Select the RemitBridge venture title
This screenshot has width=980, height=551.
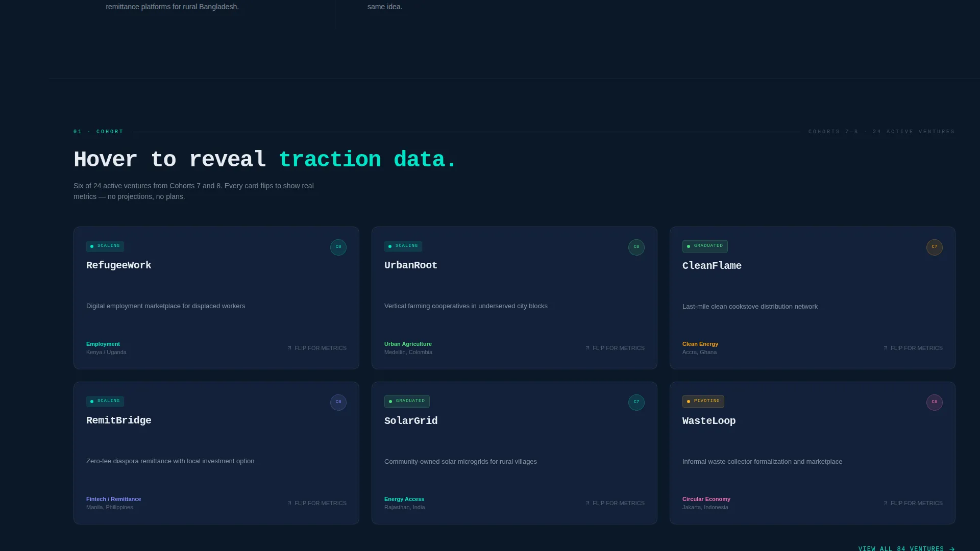(119, 420)
